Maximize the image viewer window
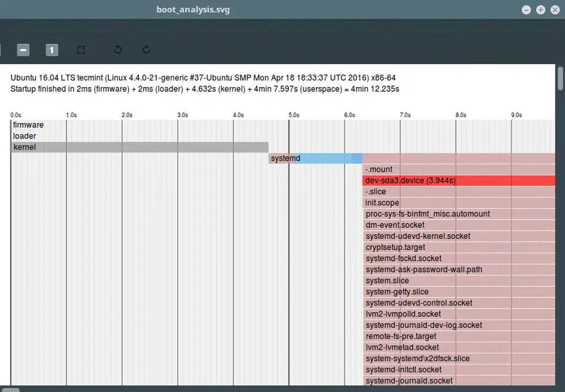 pyautogui.click(x=541, y=9)
